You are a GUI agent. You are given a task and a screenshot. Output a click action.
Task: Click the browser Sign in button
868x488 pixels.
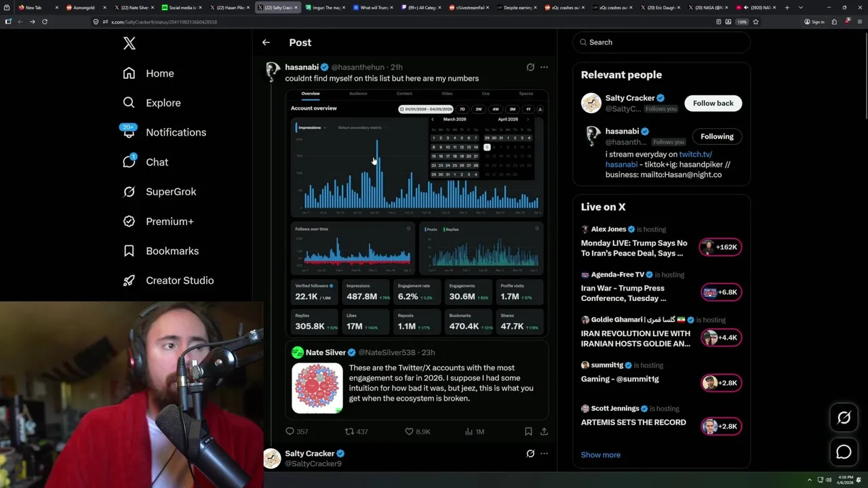[814, 22]
